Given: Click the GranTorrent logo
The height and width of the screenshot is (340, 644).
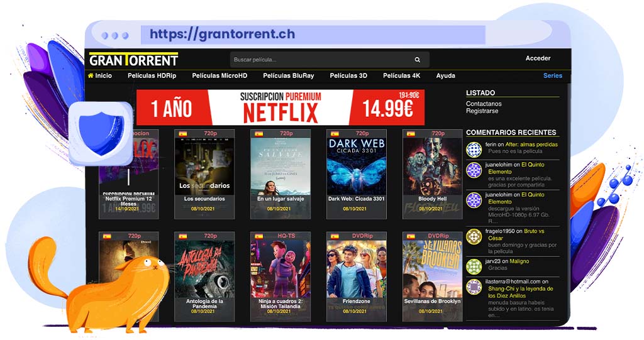Looking at the screenshot, I should pos(133,60).
